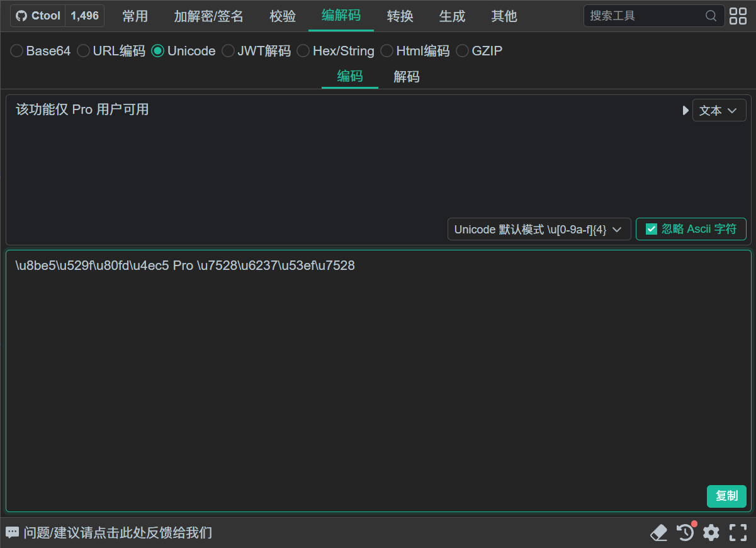Switch to the 编解码 tab
756x548 pixels.
341,16
